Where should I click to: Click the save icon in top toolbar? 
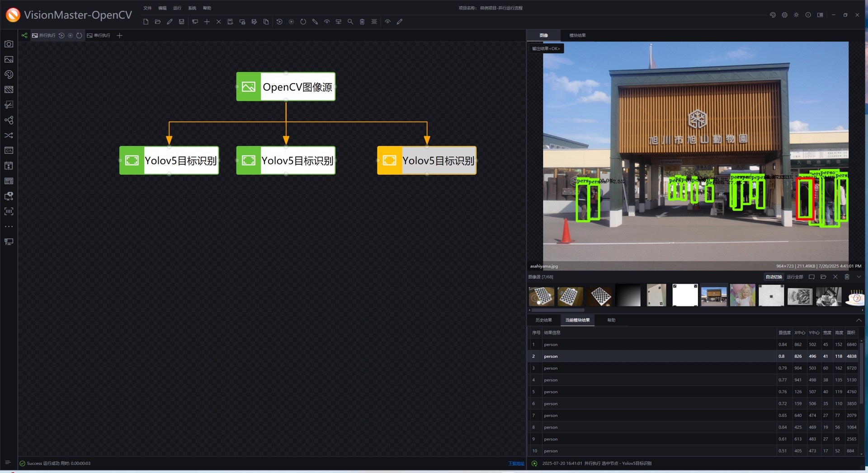[x=181, y=22]
